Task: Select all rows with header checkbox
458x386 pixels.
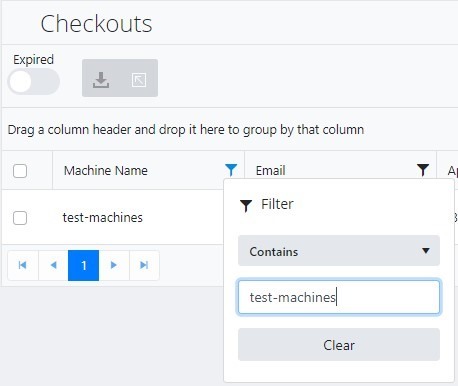Action: [20, 171]
